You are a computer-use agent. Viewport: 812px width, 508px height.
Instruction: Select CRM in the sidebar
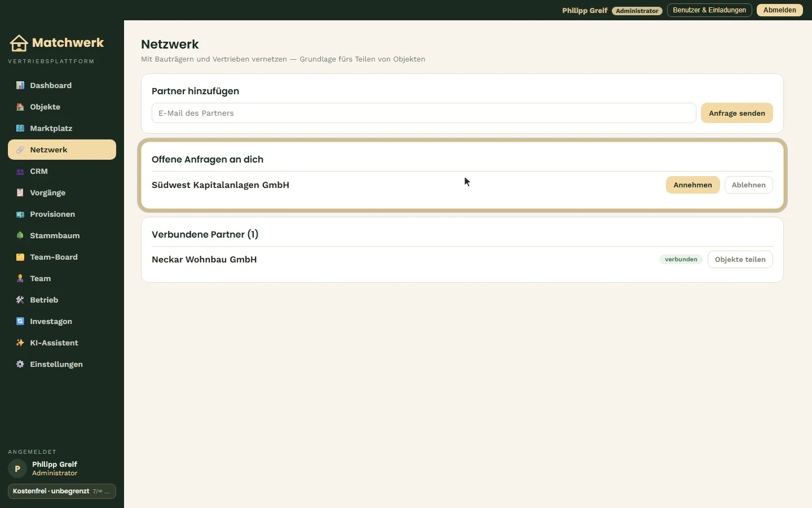(62, 171)
